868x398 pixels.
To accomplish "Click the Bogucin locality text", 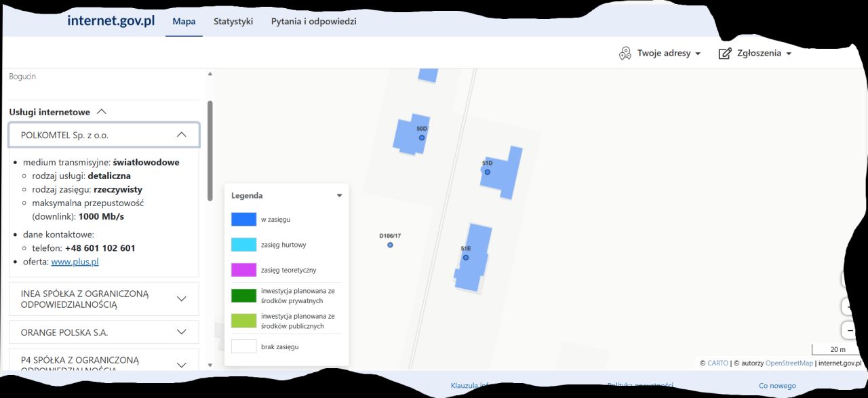I will click(x=22, y=77).
